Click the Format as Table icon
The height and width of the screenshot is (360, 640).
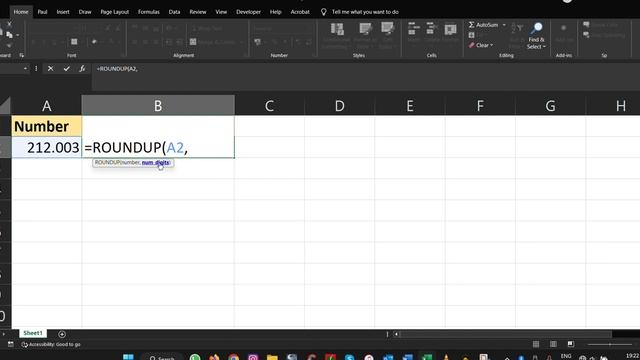[365, 29]
